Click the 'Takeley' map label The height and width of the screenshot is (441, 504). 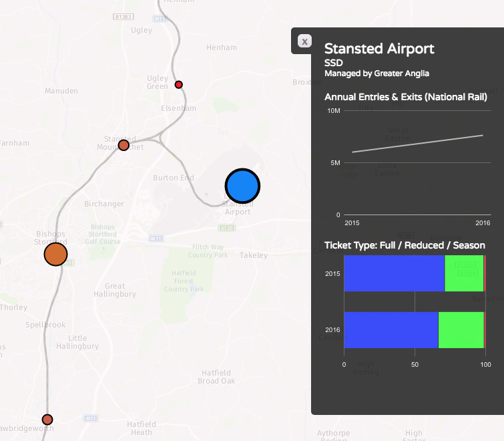[254, 255]
